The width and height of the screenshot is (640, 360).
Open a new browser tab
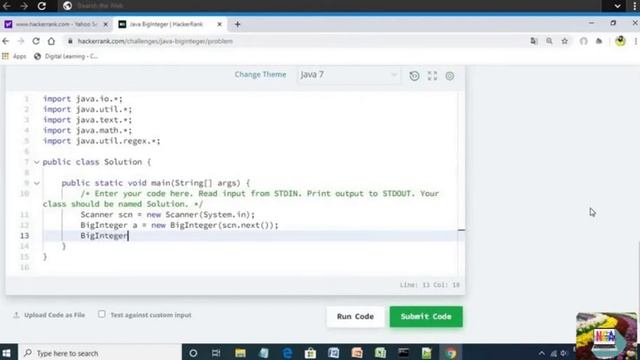pos(238,24)
